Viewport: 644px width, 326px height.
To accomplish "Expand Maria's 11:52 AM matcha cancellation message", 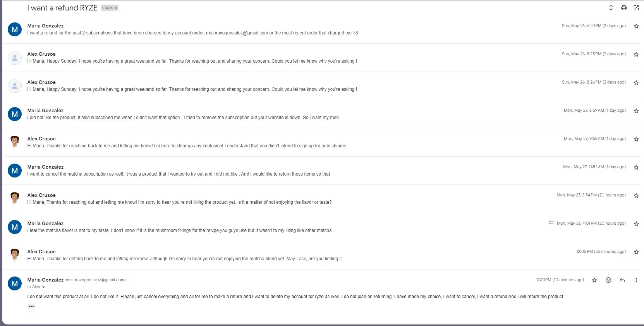I will click(x=179, y=174).
